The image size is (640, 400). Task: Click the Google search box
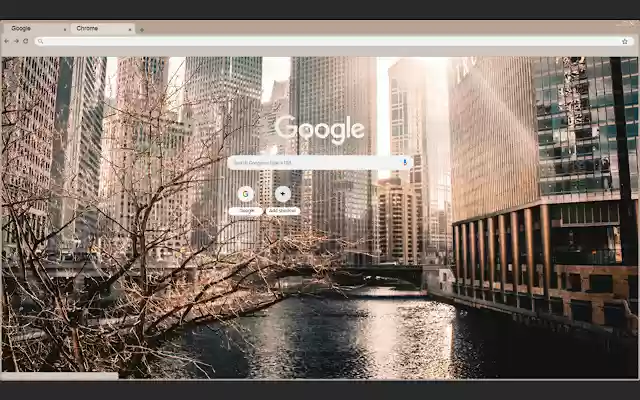tap(319, 162)
